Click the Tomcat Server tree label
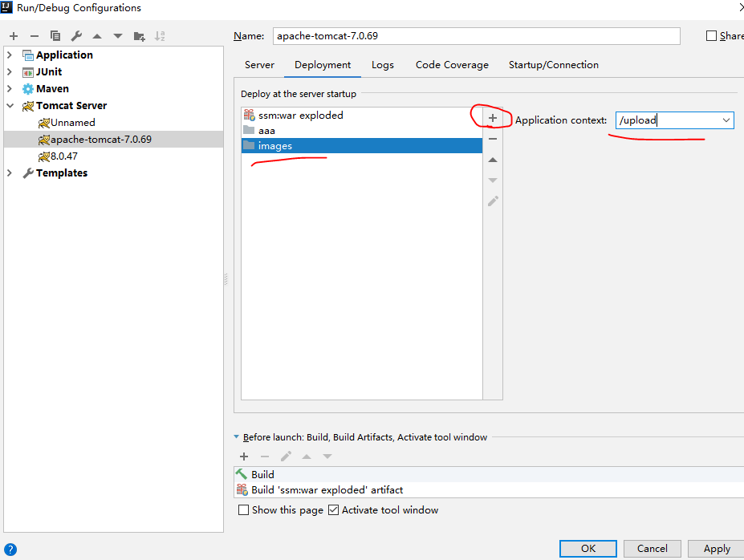The height and width of the screenshot is (560, 744). tap(71, 106)
